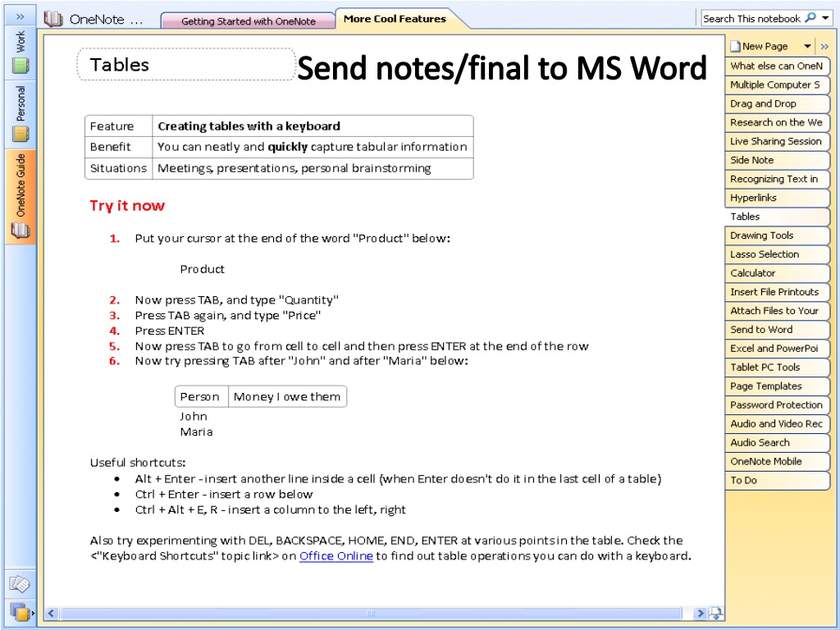The height and width of the screenshot is (630, 840).
Task: Click the Tables page title box
Action: (x=186, y=64)
